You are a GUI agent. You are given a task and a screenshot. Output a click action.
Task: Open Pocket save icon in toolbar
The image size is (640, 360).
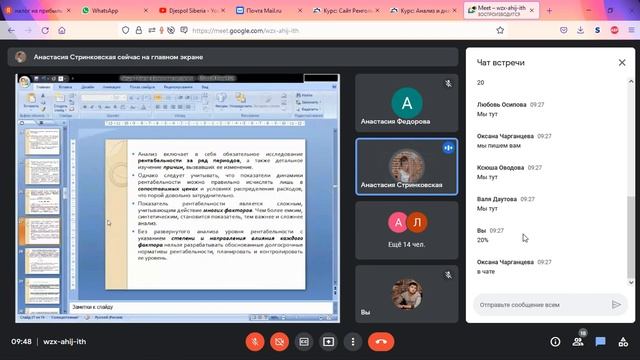[564, 30]
